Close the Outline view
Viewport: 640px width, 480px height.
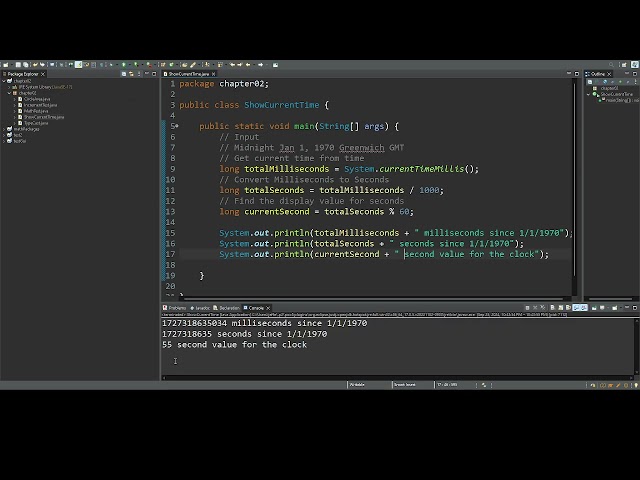pyautogui.click(x=609, y=74)
